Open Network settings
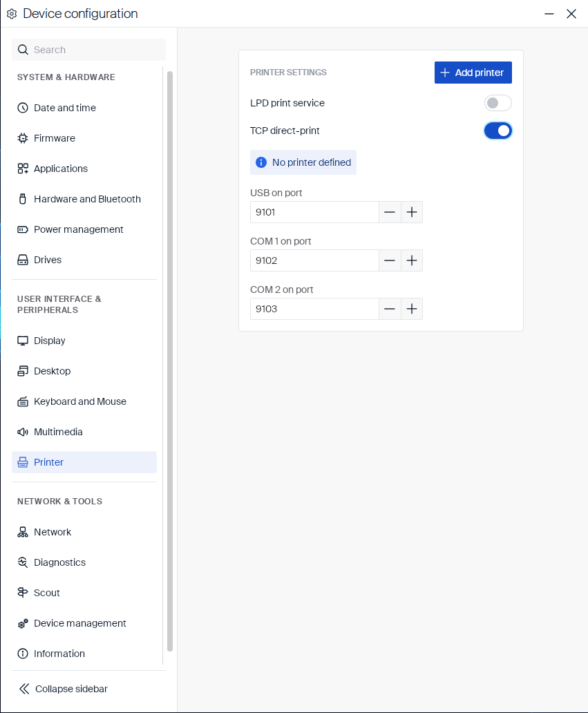Viewport: 588px width, 713px height. click(84, 532)
